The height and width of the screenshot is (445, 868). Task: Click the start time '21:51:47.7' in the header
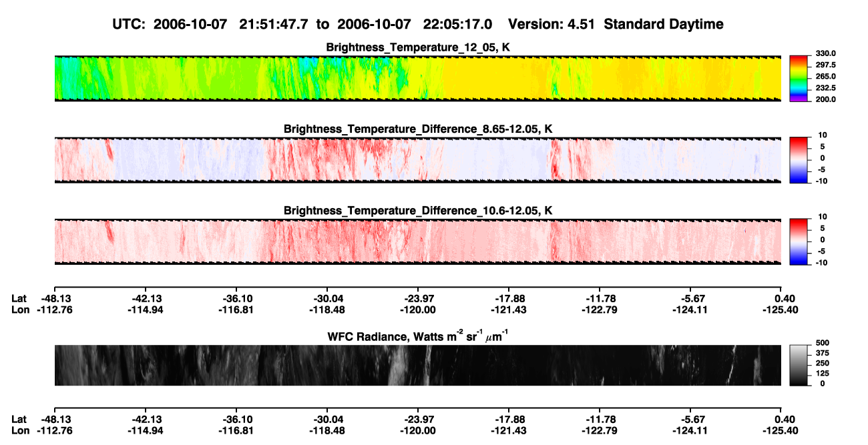tap(274, 24)
